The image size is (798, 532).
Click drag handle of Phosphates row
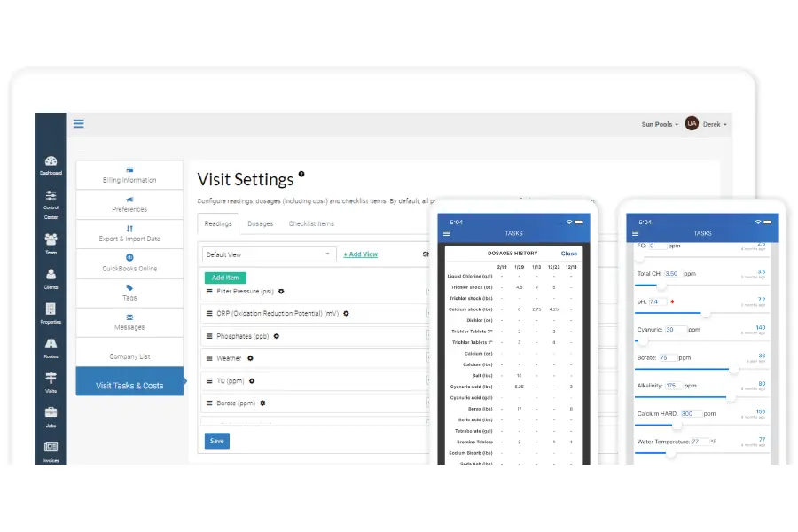click(x=209, y=336)
